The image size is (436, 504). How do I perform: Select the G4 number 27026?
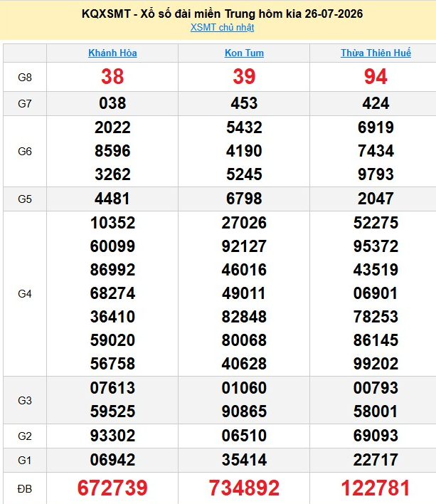[x=244, y=223]
